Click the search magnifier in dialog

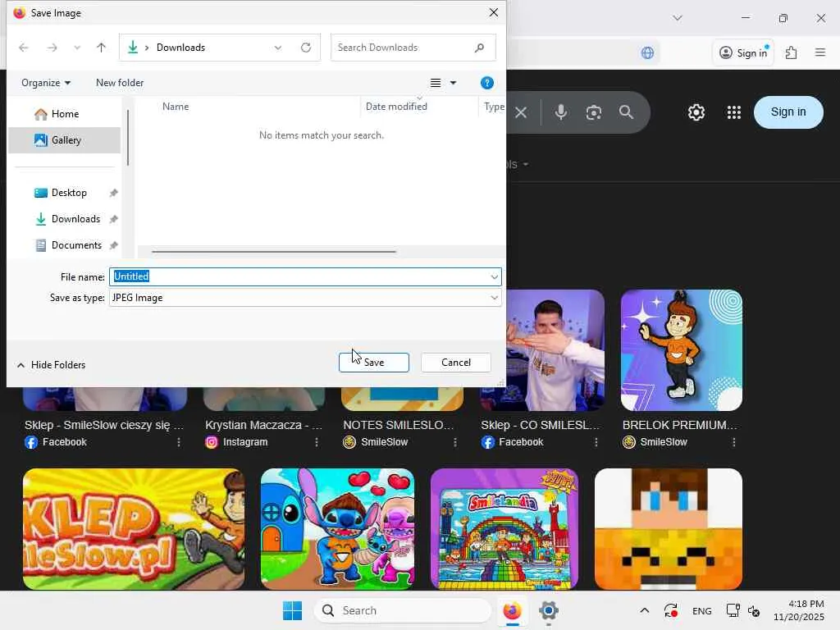coord(479,48)
